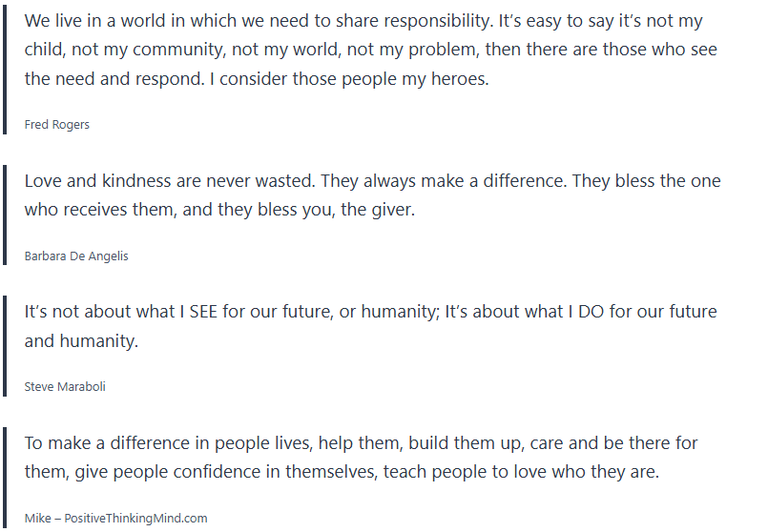Viewport: 768px width, 532px height.
Task: Click the Barbara De Angelis author name
Action: pos(76,256)
